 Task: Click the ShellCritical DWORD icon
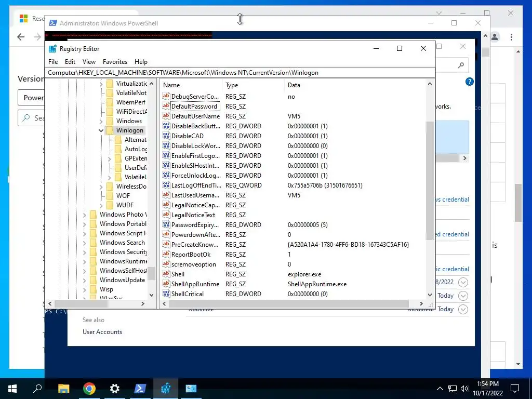166,294
